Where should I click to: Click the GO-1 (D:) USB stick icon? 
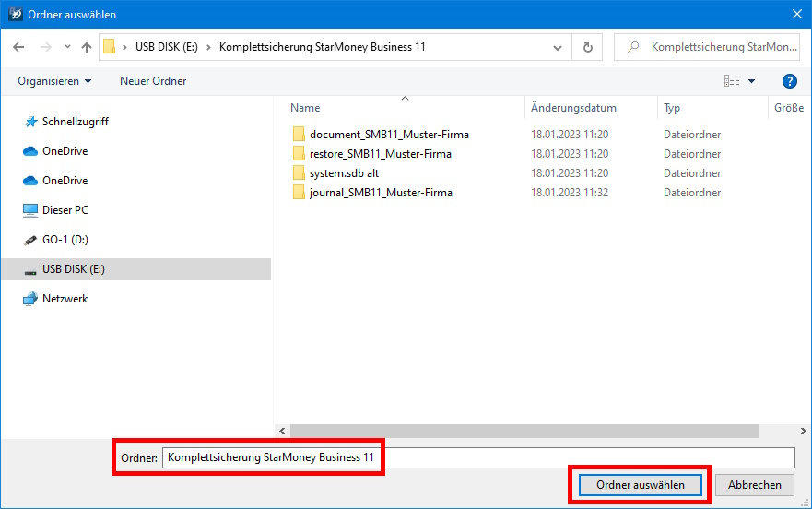point(30,240)
